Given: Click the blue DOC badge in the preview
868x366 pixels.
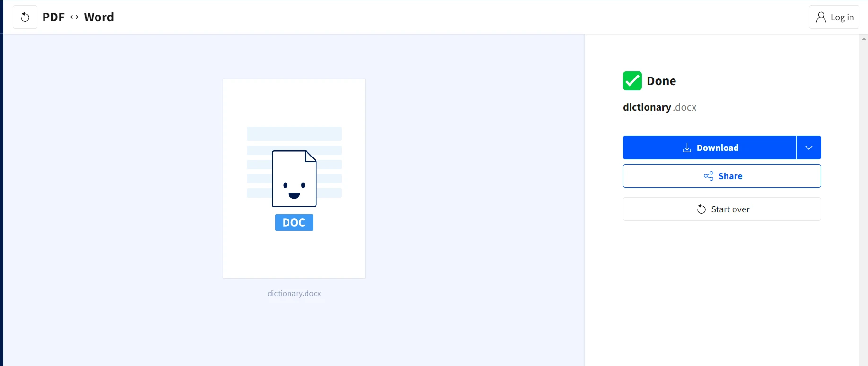Looking at the screenshot, I should click(x=294, y=222).
